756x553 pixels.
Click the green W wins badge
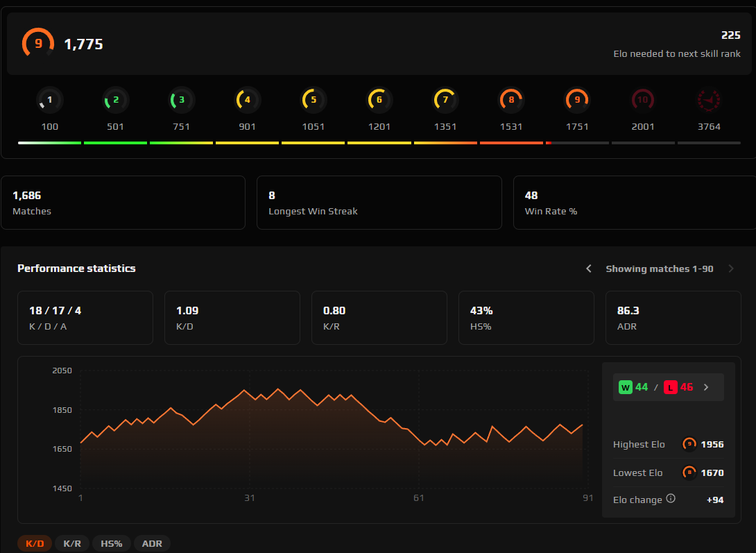click(x=626, y=387)
